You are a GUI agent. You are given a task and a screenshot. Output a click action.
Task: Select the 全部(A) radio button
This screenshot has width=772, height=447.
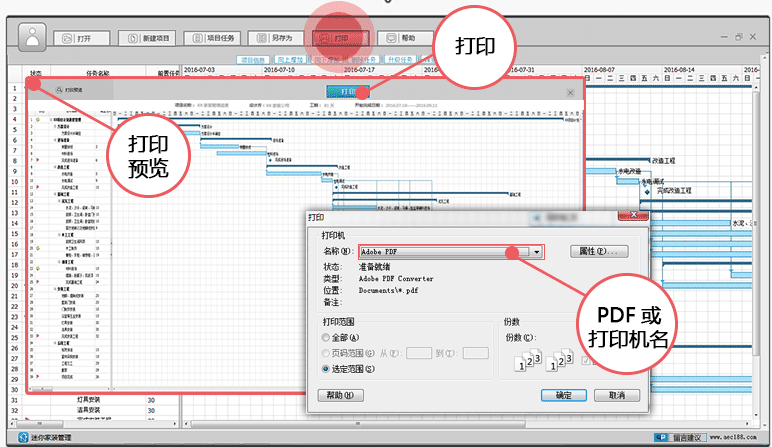[x=325, y=338]
